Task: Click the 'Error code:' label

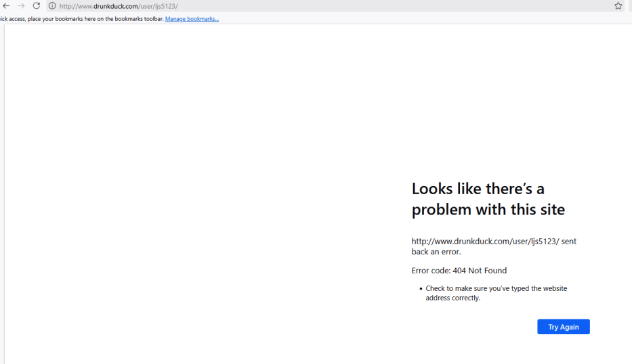Action: tap(431, 271)
